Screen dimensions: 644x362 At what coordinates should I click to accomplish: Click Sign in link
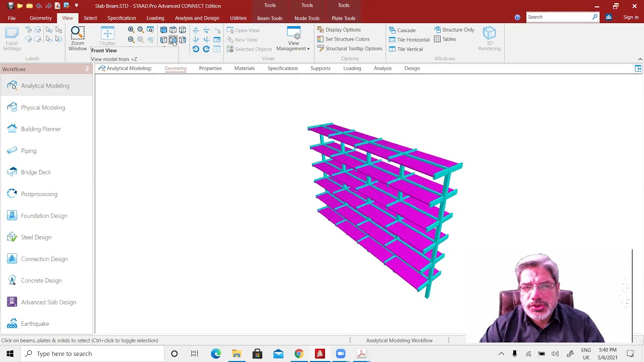631,17
